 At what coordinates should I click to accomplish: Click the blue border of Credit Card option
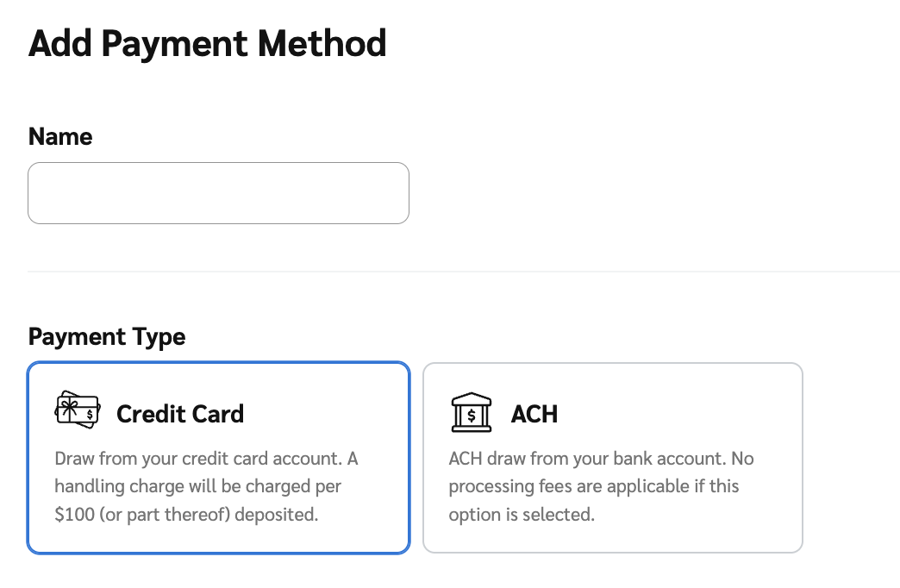(28, 457)
